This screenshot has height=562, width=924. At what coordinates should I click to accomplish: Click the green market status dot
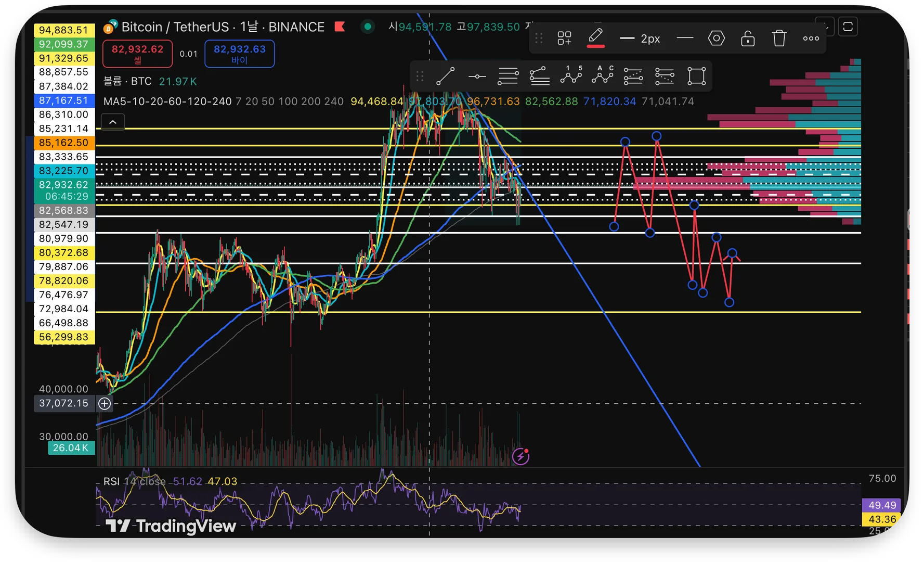pyautogui.click(x=368, y=27)
